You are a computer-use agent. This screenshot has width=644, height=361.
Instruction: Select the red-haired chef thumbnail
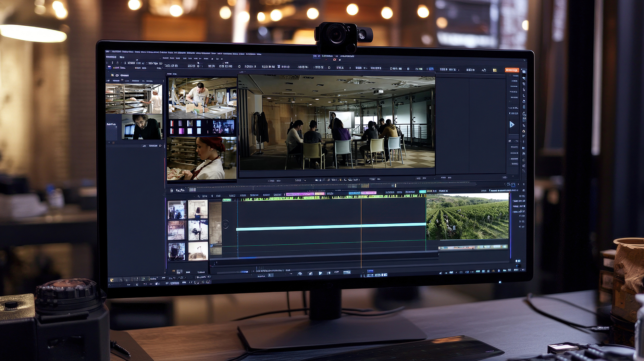201,158
